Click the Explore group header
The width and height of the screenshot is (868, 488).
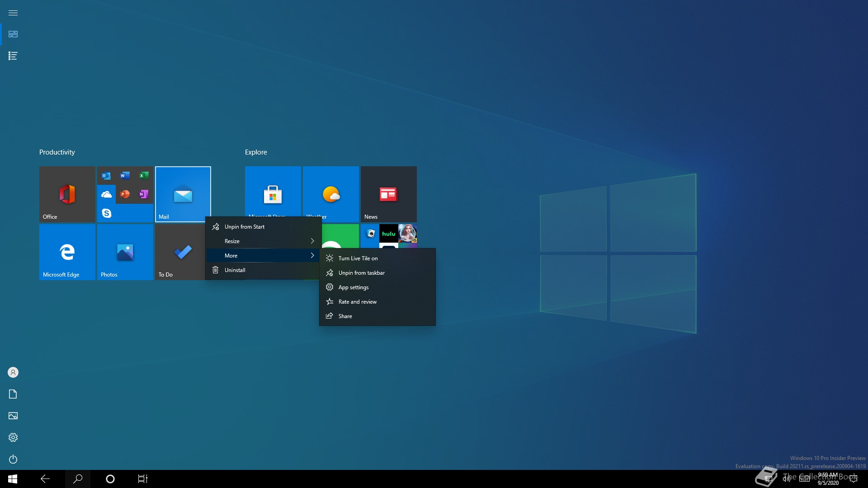click(256, 152)
